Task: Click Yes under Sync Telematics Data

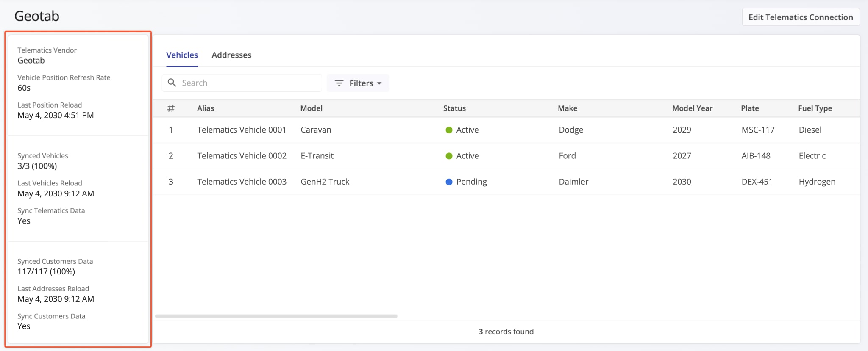Action: (24, 221)
